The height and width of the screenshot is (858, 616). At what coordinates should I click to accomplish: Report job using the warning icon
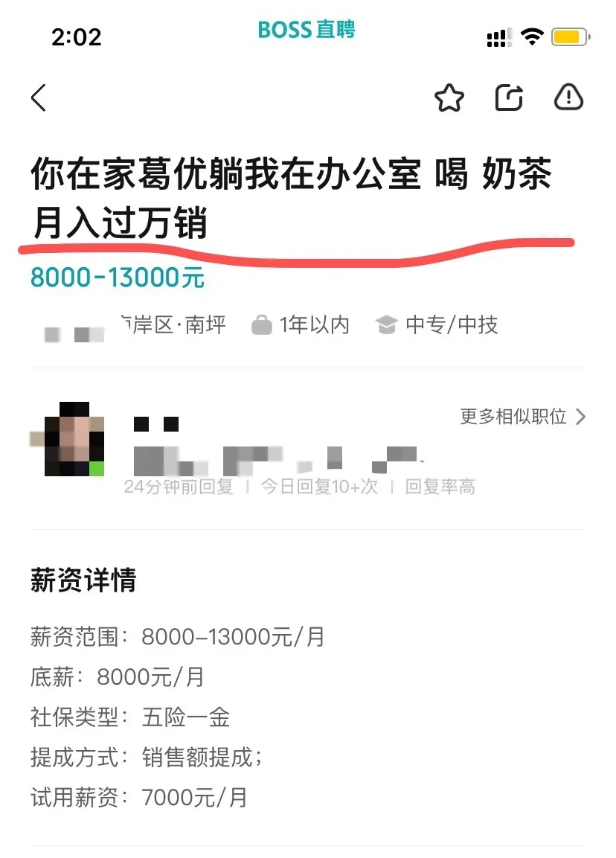[x=568, y=98]
